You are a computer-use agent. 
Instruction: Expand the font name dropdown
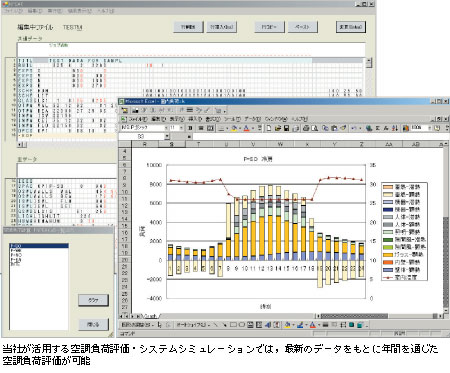pos(166,128)
